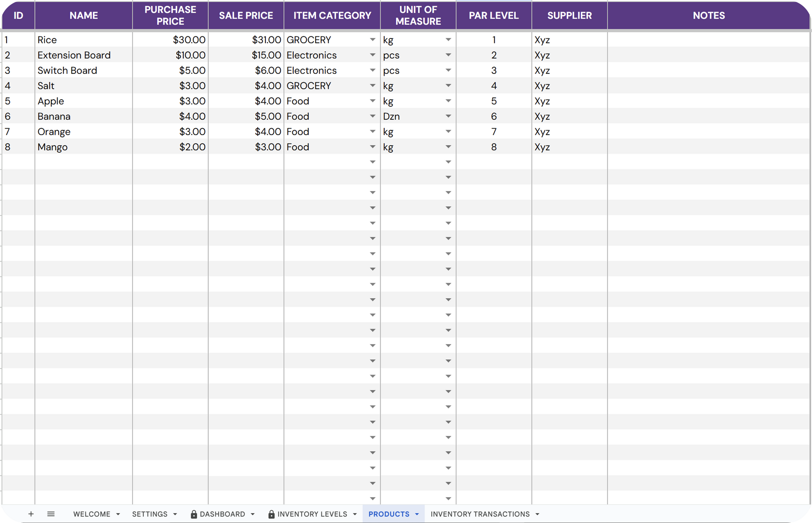Expand the unit of measure dropdown for Banana
The height and width of the screenshot is (523, 812).
tap(448, 116)
